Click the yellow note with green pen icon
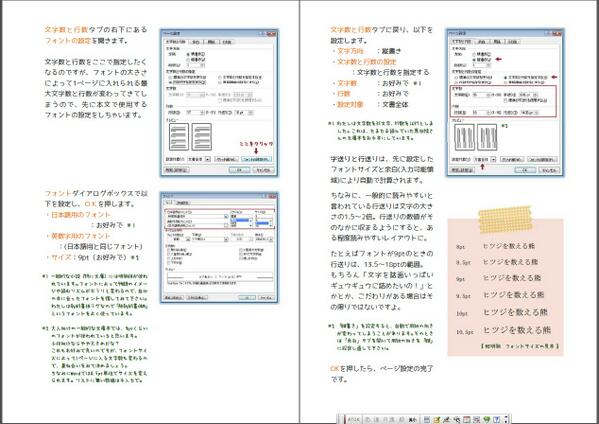The width and height of the screenshot is (599, 424). tap(437, 419)
